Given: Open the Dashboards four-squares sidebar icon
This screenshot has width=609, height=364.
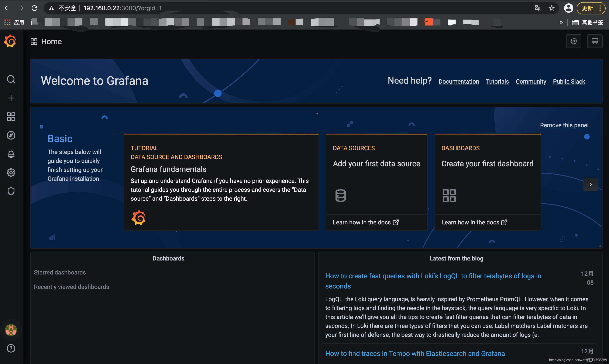Looking at the screenshot, I should tap(11, 117).
